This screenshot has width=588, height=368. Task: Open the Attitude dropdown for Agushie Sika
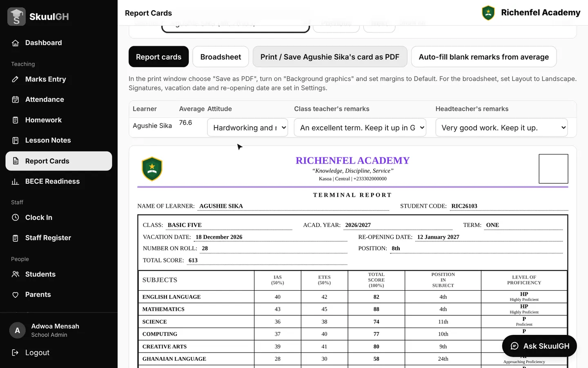pyautogui.click(x=247, y=128)
